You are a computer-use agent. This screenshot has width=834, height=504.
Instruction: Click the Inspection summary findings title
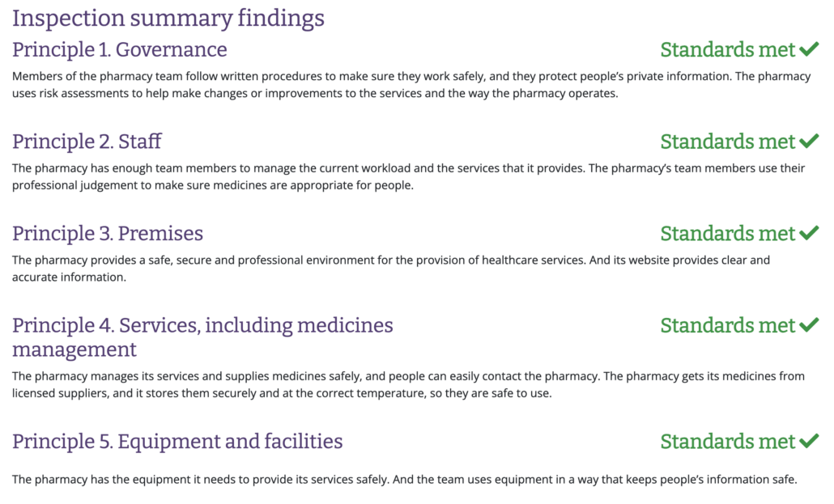point(168,18)
